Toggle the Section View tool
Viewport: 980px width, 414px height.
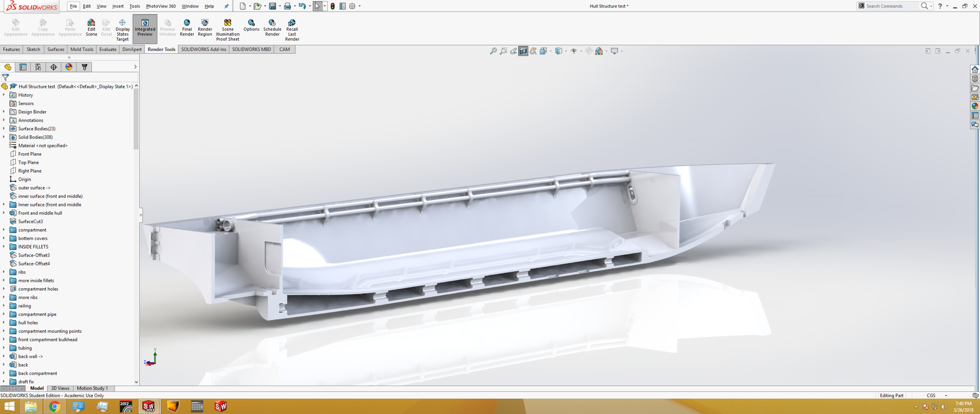[523, 51]
